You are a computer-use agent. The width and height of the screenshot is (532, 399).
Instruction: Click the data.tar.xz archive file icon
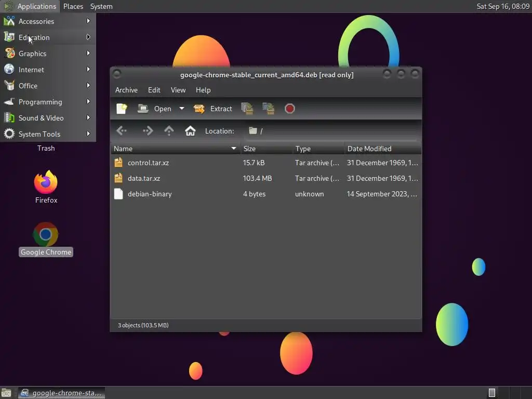[x=118, y=178]
